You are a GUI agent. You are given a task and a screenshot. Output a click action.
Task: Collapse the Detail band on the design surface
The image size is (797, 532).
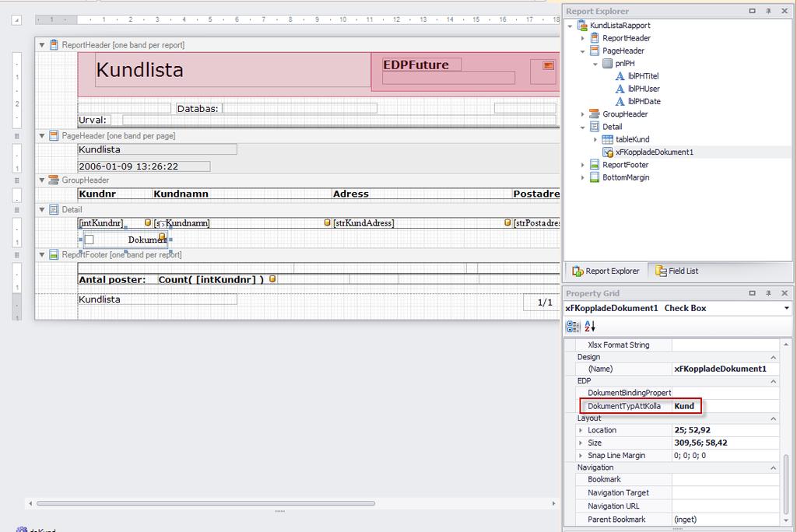pyautogui.click(x=42, y=209)
